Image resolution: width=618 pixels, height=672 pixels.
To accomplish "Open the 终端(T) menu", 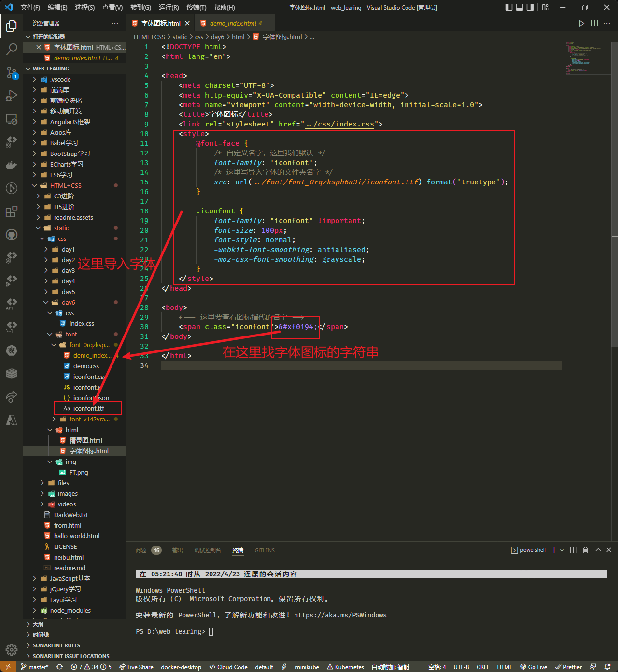I will coord(196,7).
